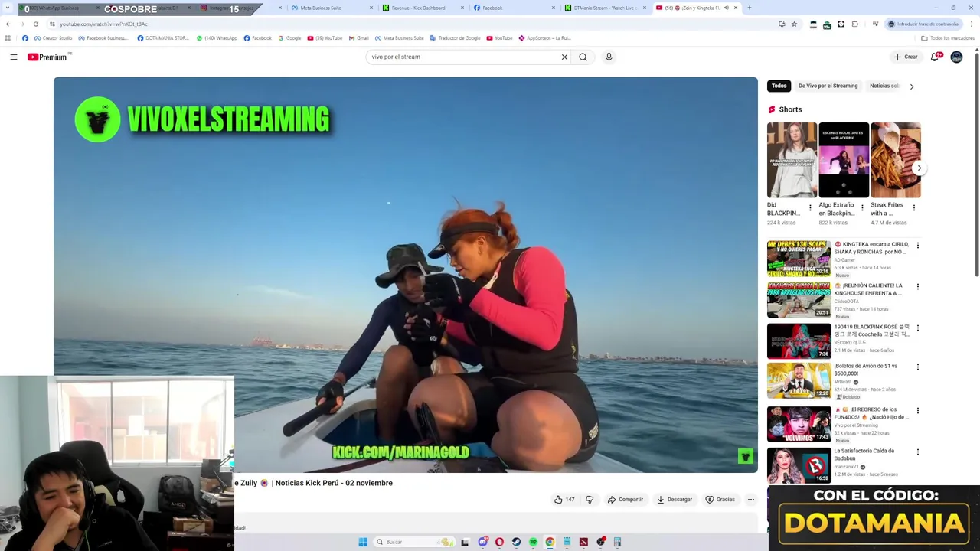Open Task View on the taskbar
This screenshot has width=980, height=551.
(465, 542)
